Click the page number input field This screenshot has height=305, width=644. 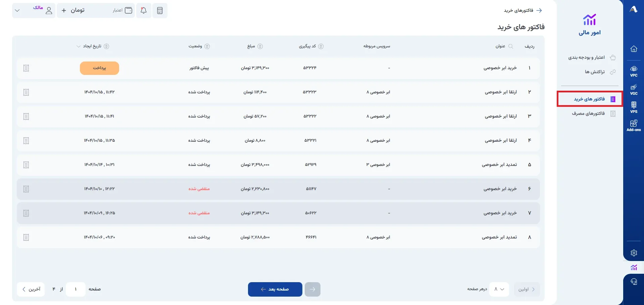pos(76,289)
